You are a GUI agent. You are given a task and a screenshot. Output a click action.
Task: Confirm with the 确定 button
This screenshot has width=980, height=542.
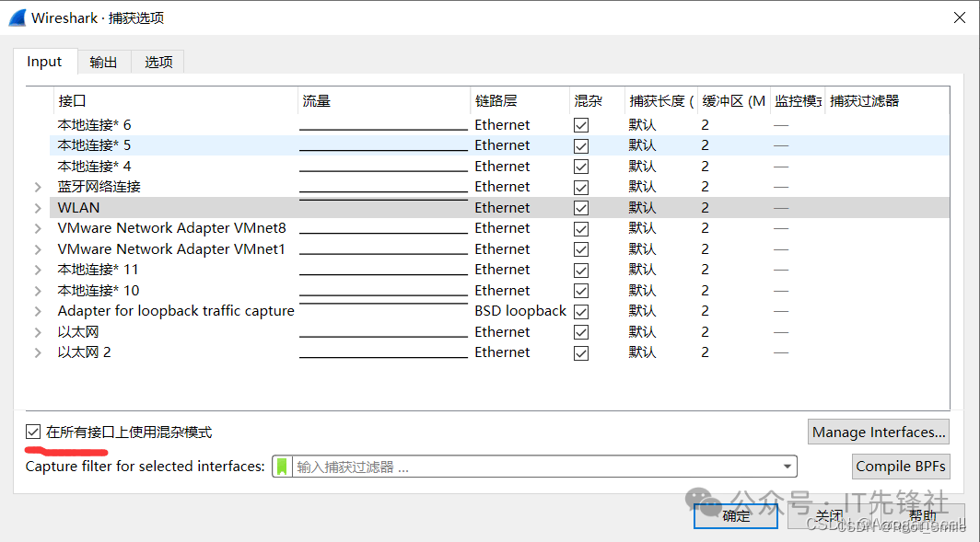tap(736, 516)
